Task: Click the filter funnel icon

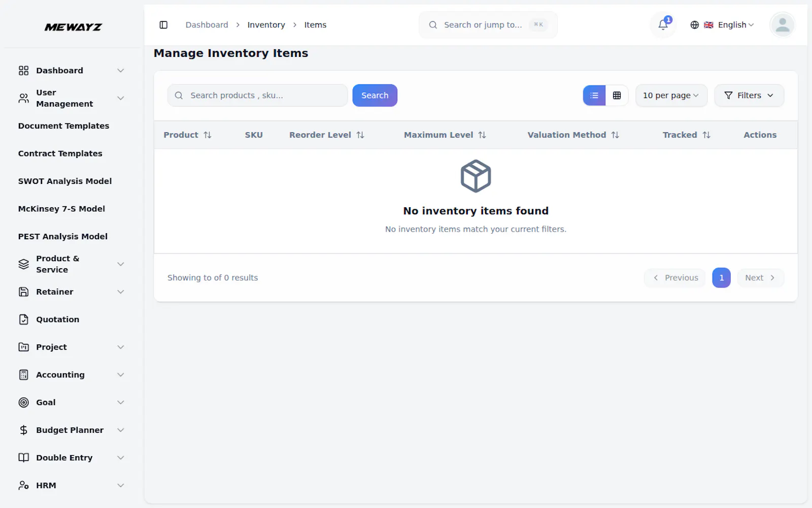Action: [728, 96]
